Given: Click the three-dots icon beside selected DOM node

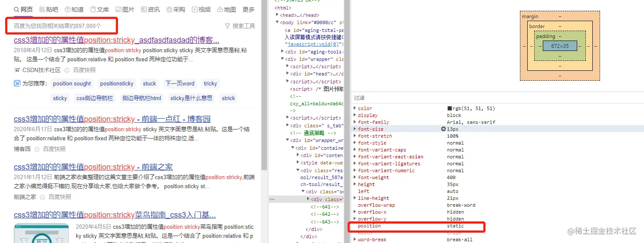Looking at the screenshot, I should 272,199.
